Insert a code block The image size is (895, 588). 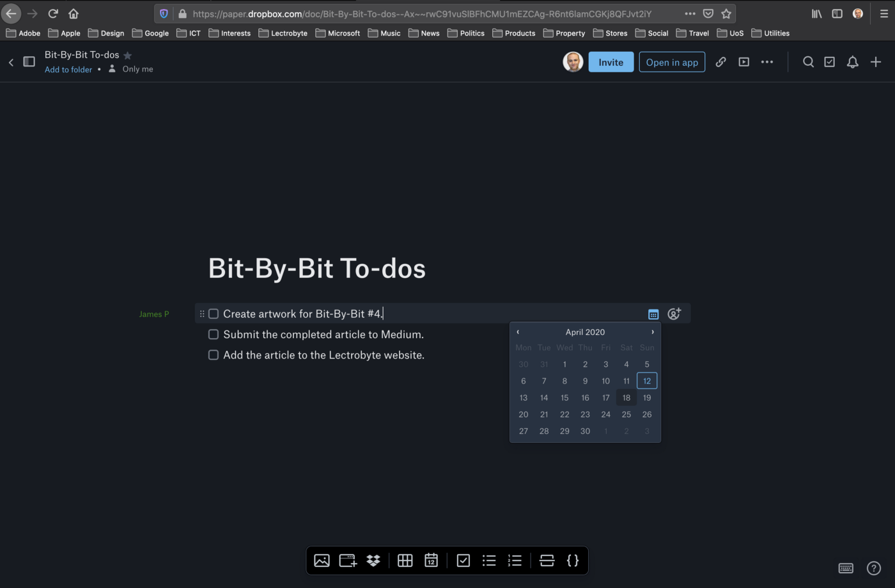click(x=573, y=561)
